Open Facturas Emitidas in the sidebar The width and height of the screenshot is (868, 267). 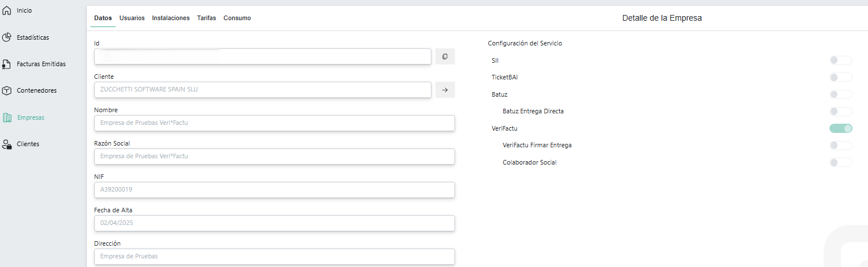coord(41,64)
